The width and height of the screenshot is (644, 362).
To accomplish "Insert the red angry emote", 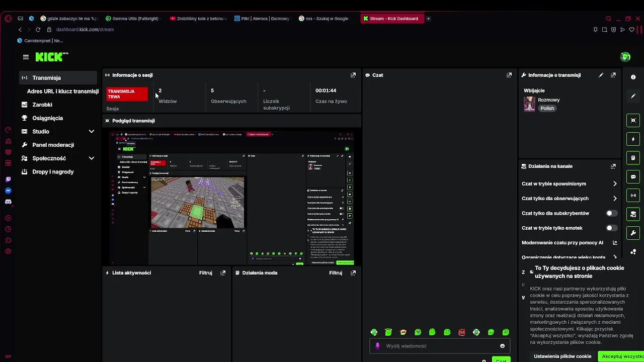I will [x=462, y=332].
